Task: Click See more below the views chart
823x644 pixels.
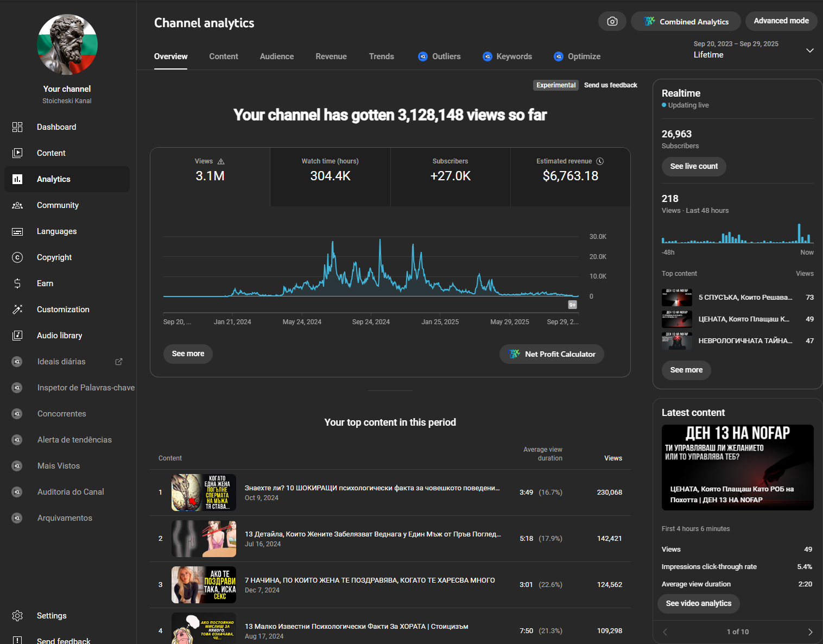Action: (x=188, y=353)
